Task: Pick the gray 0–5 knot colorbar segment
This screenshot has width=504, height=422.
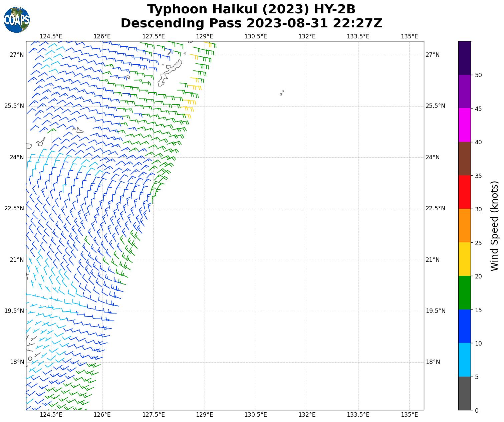Action: tap(464, 393)
